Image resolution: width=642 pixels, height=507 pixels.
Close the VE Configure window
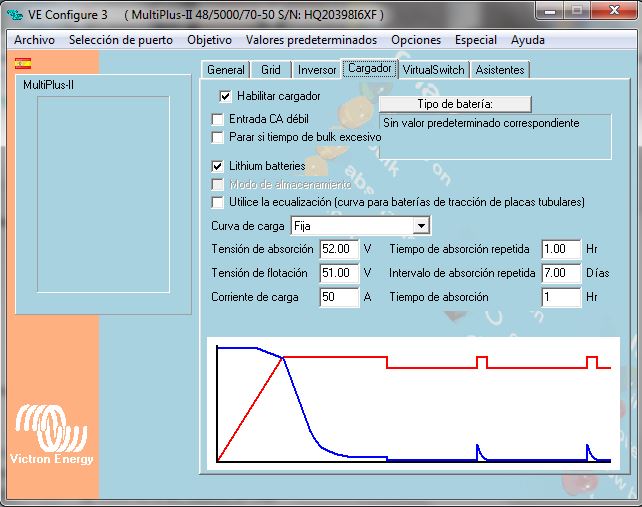613,11
